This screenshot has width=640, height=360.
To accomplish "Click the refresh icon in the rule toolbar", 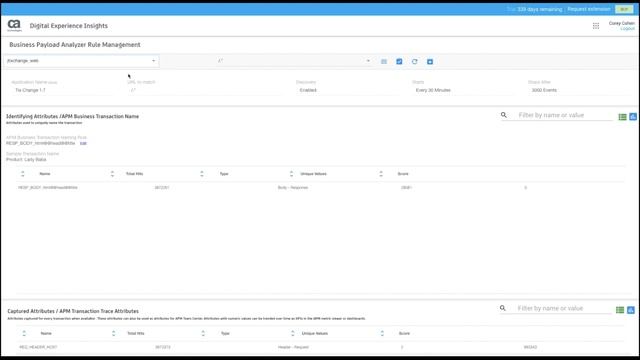I will (x=415, y=62).
